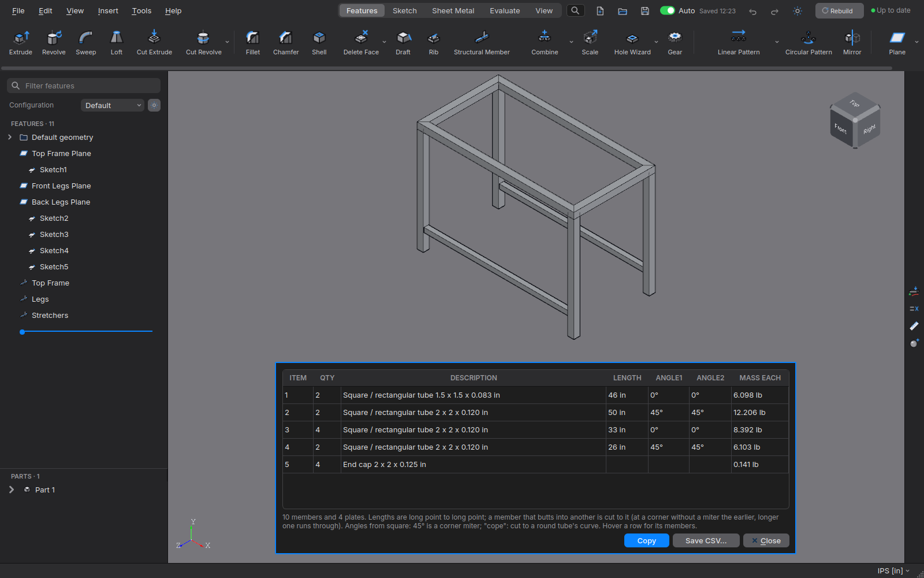Select the Cut Extrude tool
The width and height of the screenshot is (924, 578).
coord(154,43)
